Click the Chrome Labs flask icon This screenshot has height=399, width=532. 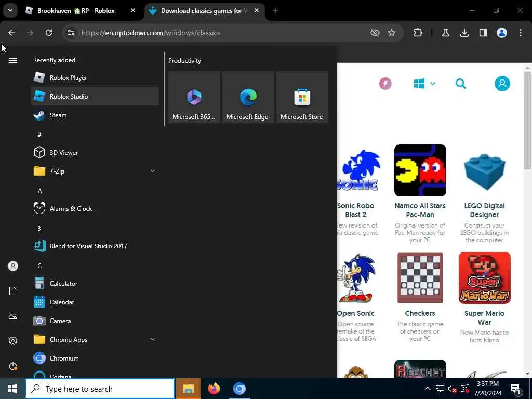(x=445, y=33)
